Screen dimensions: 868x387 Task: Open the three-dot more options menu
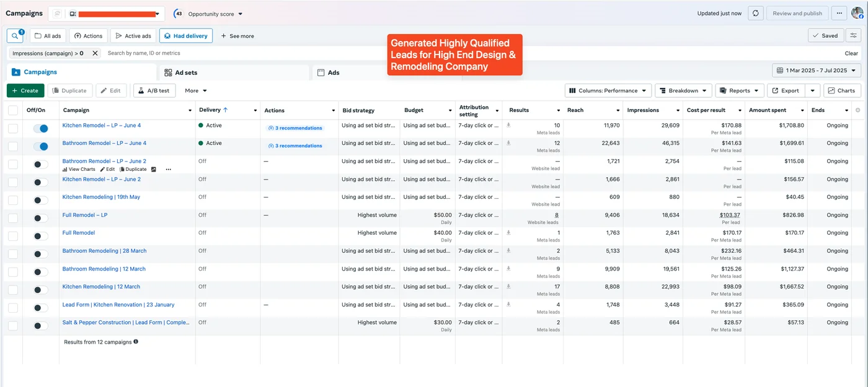pyautogui.click(x=839, y=13)
